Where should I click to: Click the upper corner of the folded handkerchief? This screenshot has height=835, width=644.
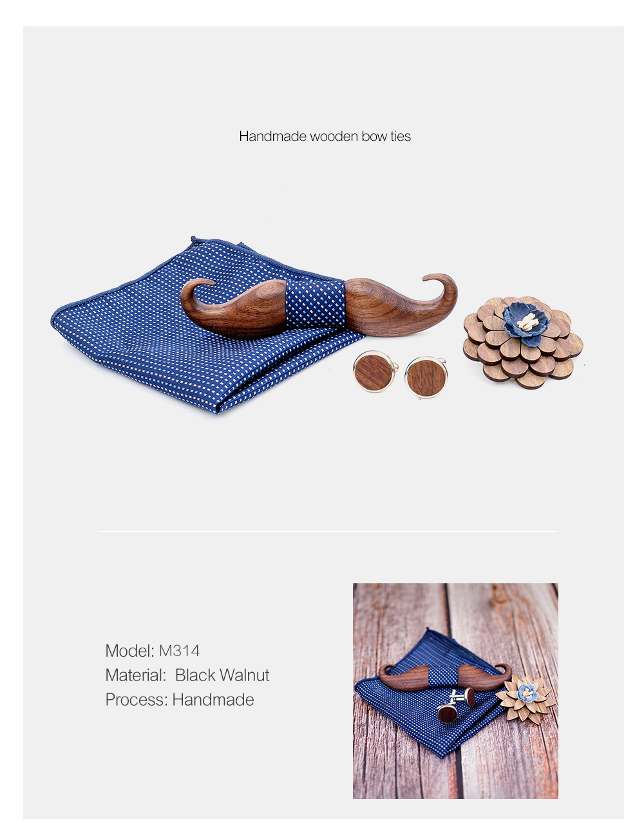196,241
